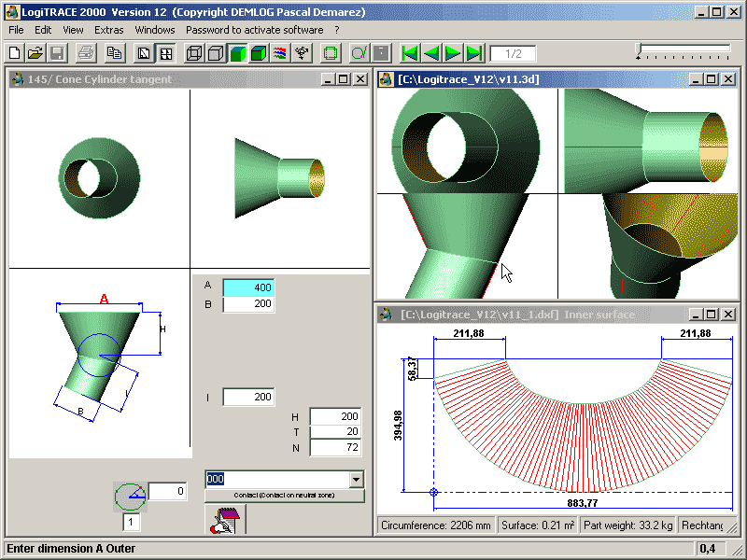Image resolution: width=747 pixels, height=560 pixels.
Task: Go to the previous page arrow
Action: [431, 53]
